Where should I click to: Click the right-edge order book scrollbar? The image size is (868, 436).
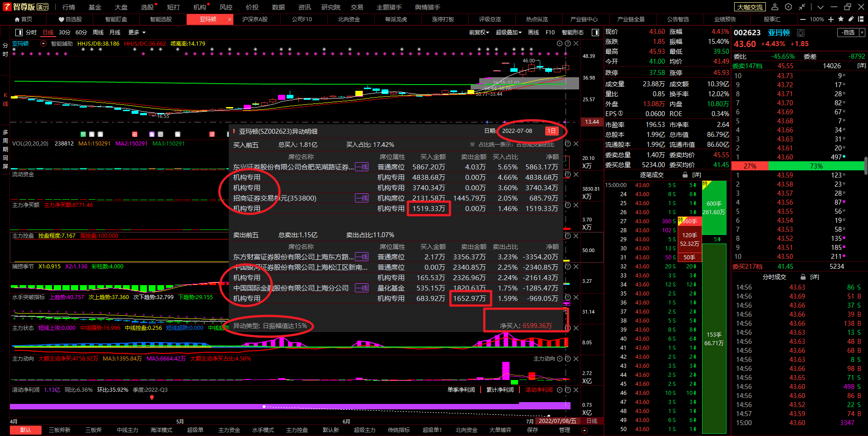click(x=866, y=166)
